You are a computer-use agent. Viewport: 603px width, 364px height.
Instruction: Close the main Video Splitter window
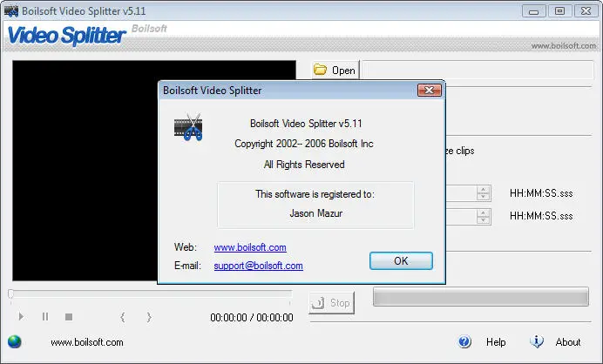586,11
